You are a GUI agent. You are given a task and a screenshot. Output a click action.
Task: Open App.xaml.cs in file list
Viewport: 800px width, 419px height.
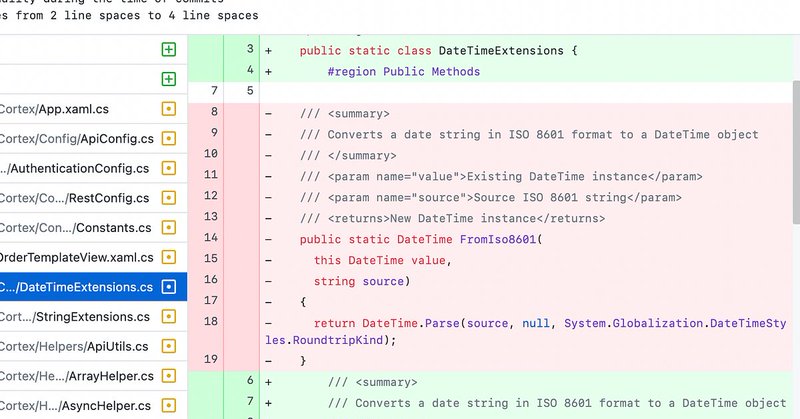pyautogui.click(x=93, y=109)
